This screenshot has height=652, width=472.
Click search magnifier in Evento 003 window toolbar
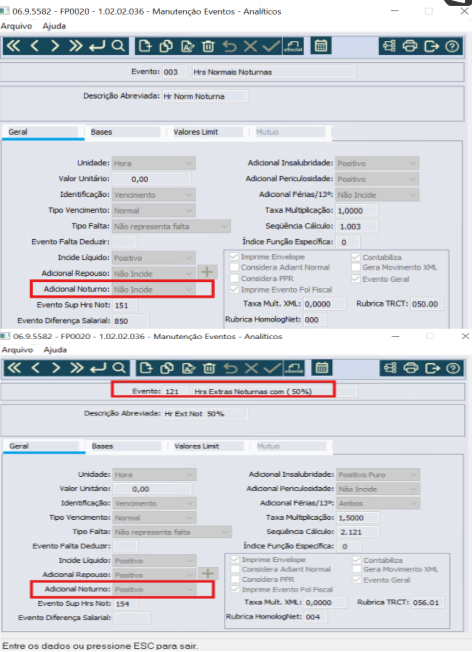(x=118, y=46)
